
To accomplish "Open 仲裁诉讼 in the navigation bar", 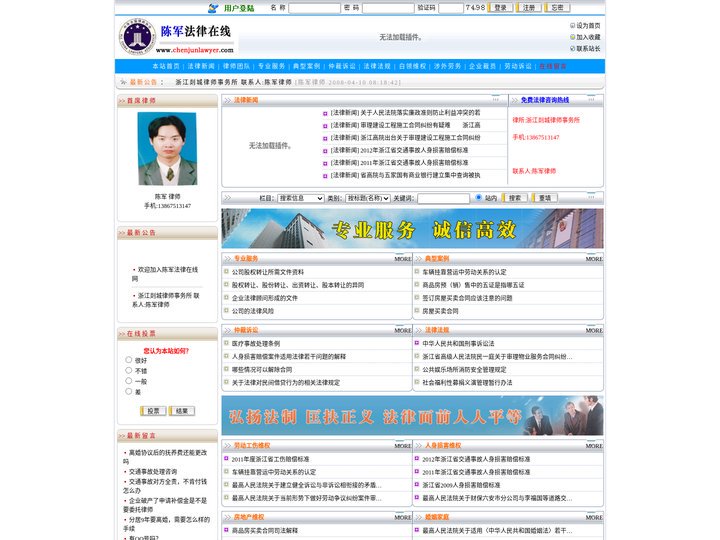I will click(342, 66).
